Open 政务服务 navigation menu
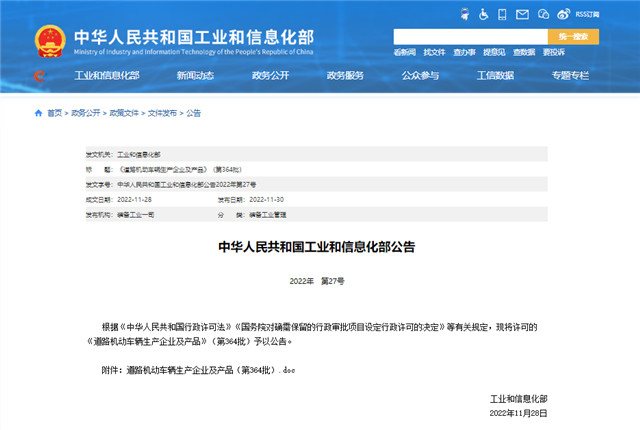This screenshot has width=640, height=430. point(345,75)
